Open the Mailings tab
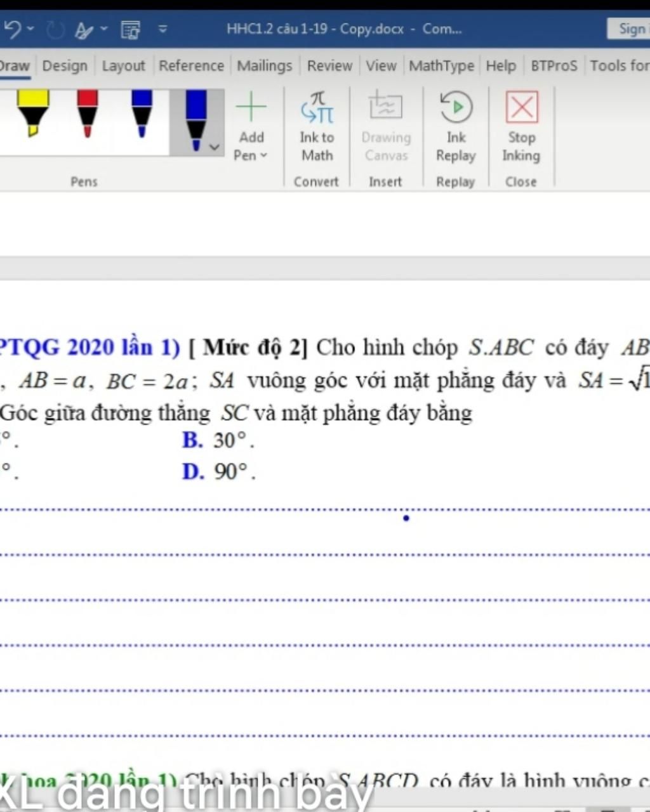Image resolution: width=650 pixels, height=812 pixels. [x=264, y=66]
